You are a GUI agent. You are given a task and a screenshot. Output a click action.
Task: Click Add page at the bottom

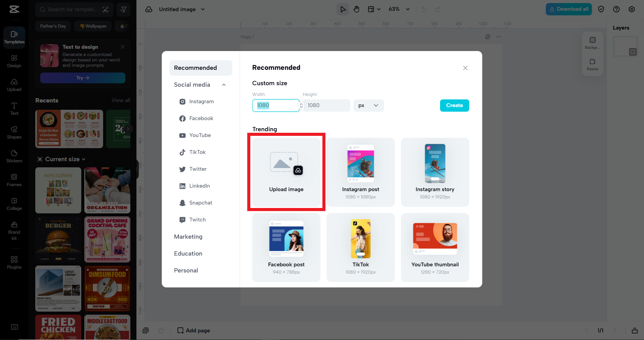(194, 330)
